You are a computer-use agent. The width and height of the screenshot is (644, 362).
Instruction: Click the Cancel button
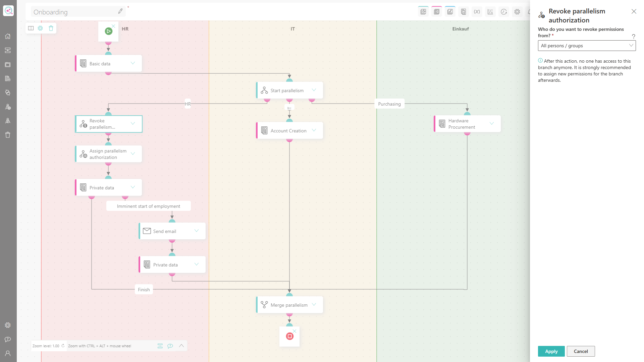[x=581, y=351]
